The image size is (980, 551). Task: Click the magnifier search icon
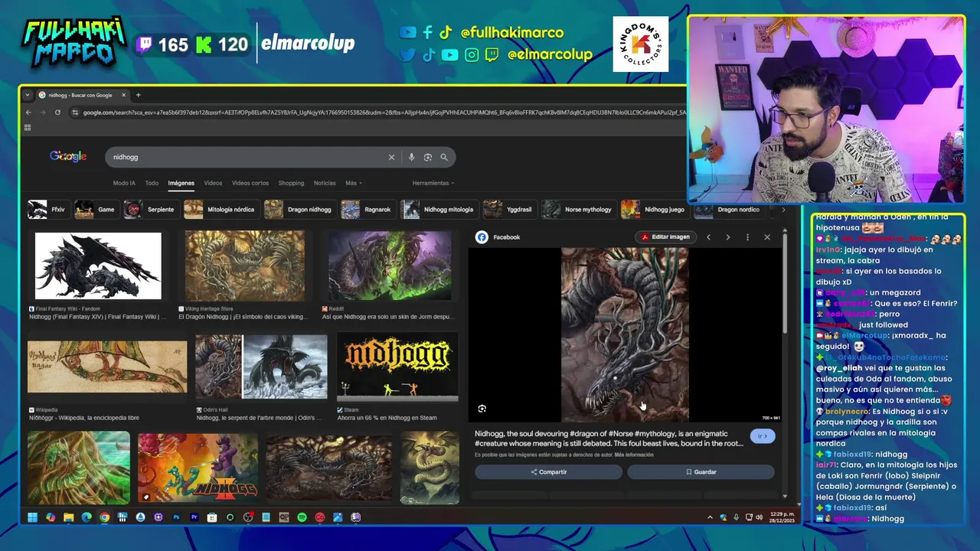click(444, 157)
